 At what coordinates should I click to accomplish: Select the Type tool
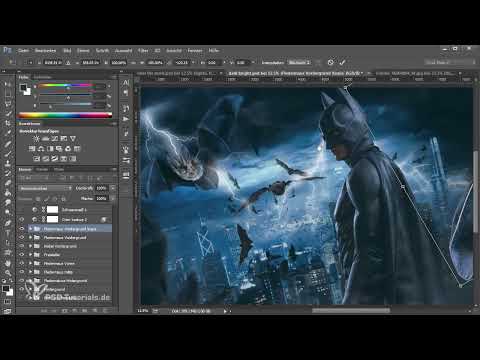click(x=8, y=233)
